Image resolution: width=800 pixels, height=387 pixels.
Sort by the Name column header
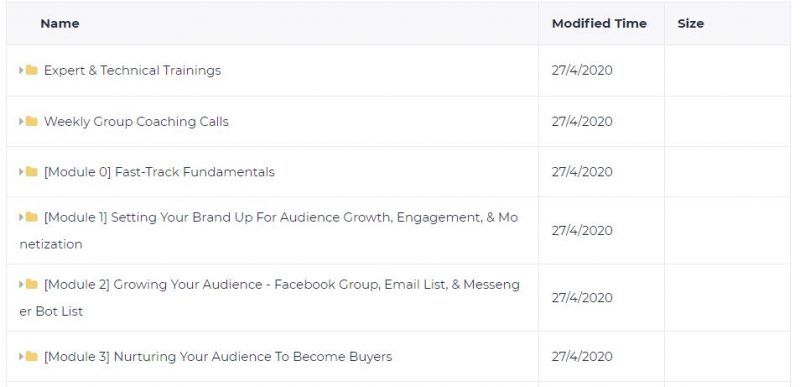click(x=60, y=23)
